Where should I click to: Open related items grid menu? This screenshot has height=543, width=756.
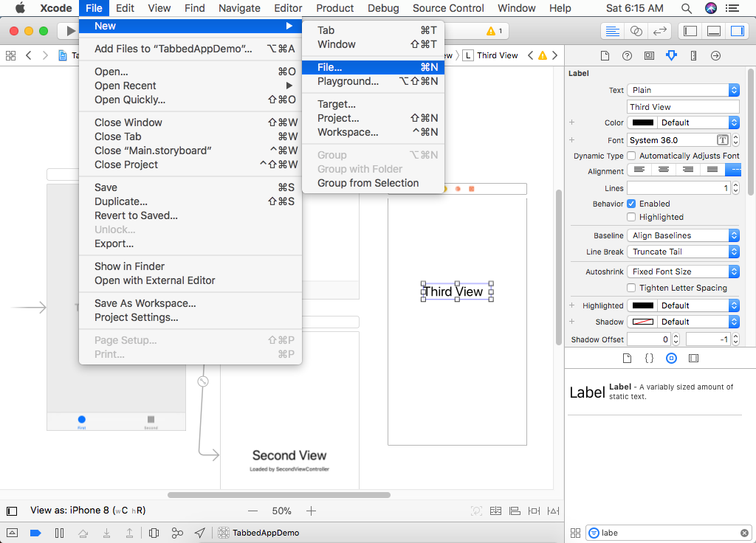[x=10, y=55]
